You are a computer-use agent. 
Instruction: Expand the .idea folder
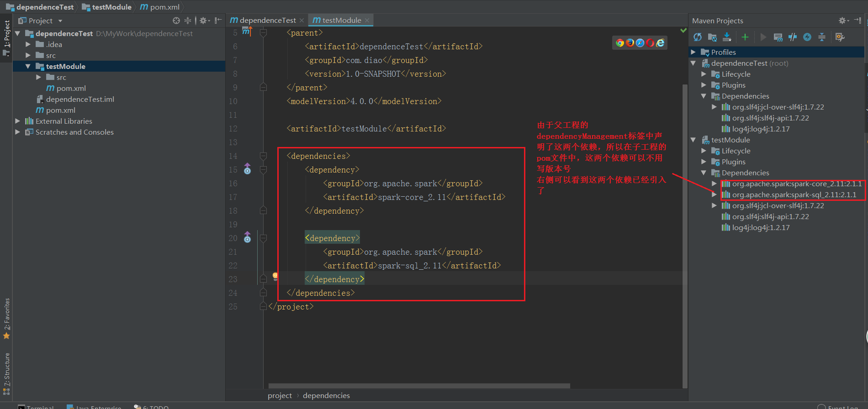(x=28, y=44)
